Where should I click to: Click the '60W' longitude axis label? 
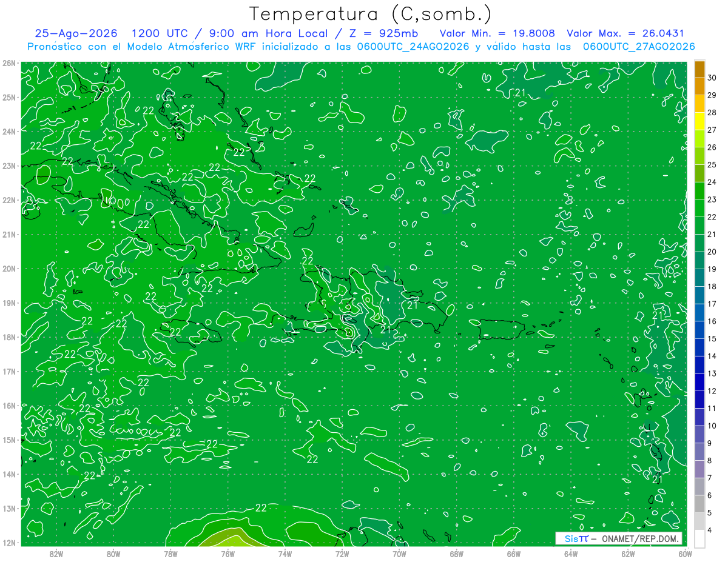[x=685, y=553]
